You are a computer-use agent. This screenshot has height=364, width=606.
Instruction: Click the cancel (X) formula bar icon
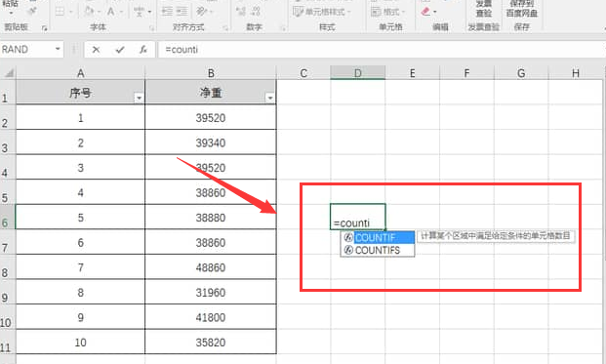[96, 50]
